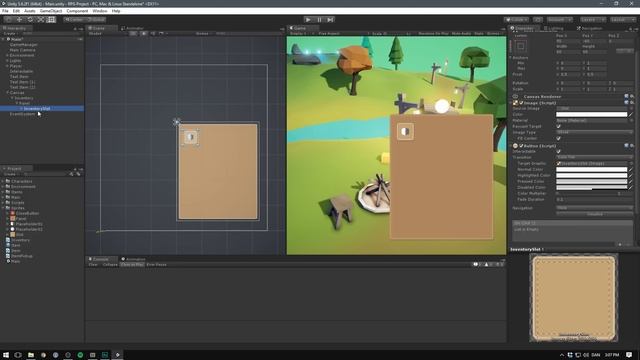This screenshot has height=360, width=640.
Task: Toggle the Image script enabled checkbox
Action: click(521, 103)
